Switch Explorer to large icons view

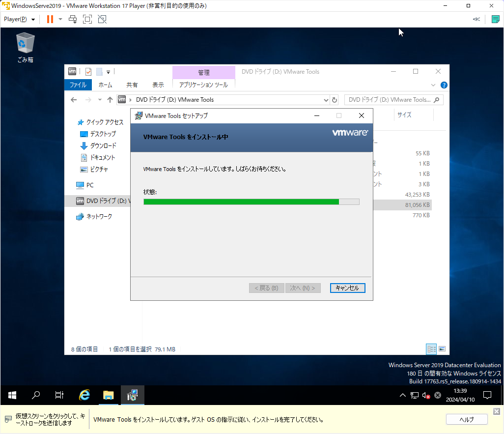pos(442,349)
